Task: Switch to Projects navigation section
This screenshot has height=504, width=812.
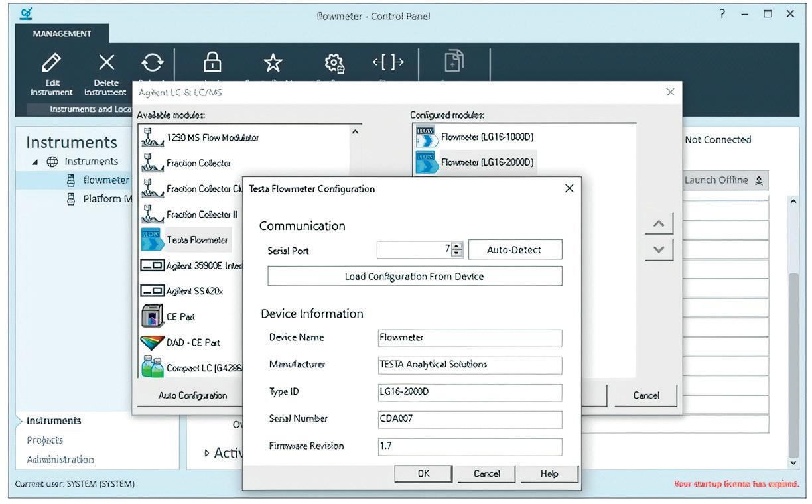Action: point(45,440)
